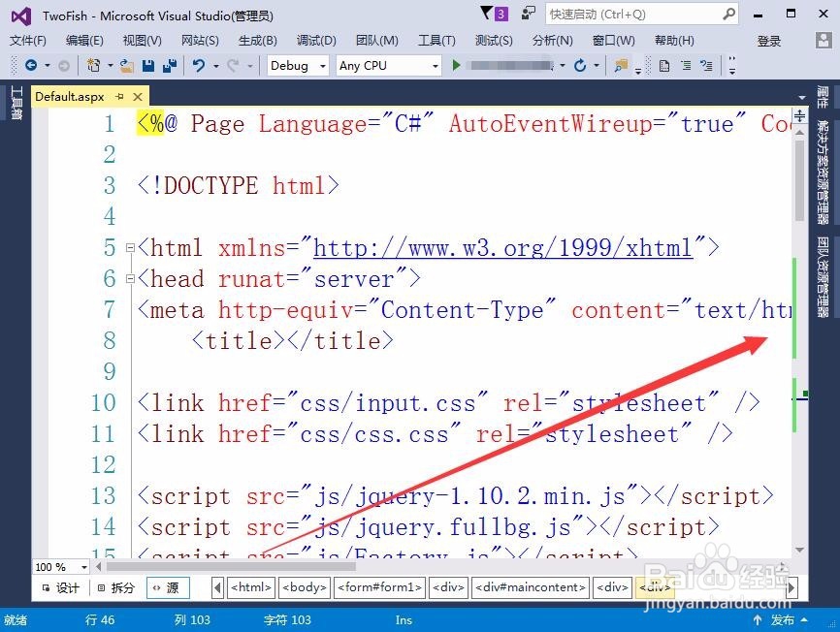Screen dimensions: 840x632
Task: Open the 解决方案资源管理器 side panel
Action: (823, 172)
